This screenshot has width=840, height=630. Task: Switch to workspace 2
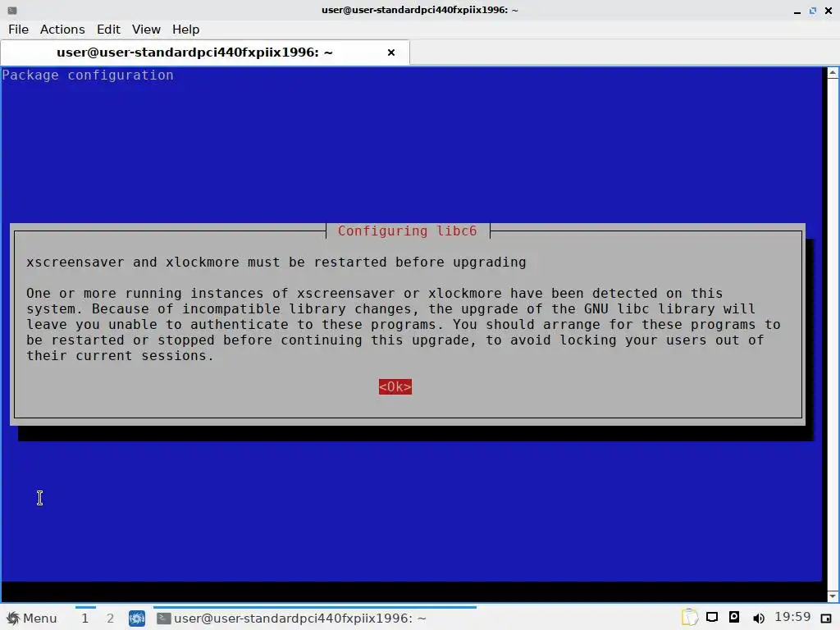[111, 619]
